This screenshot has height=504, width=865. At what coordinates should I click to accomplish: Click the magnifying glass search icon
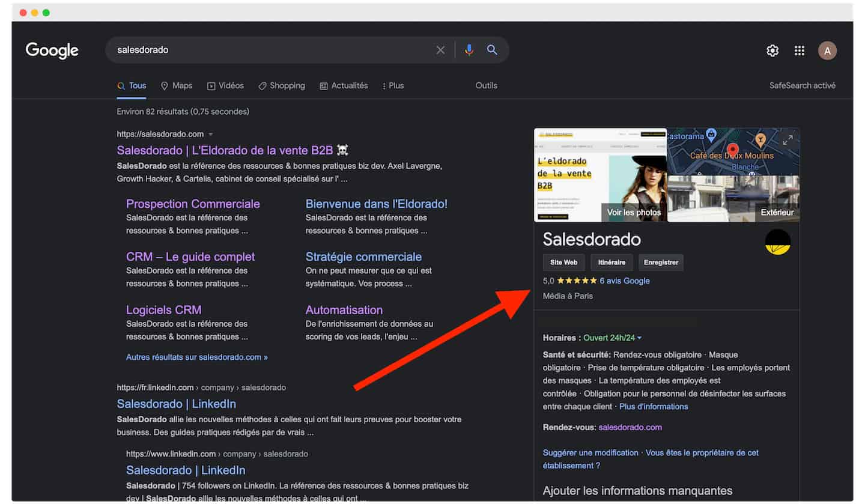[492, 50]
